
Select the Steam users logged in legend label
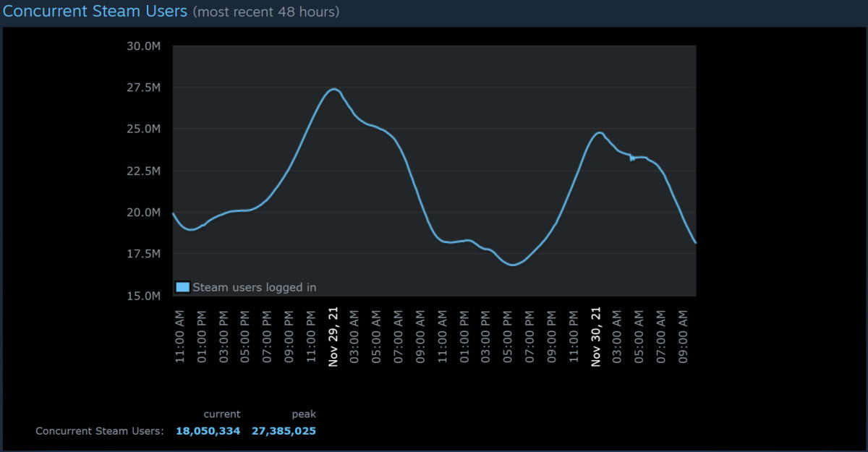254,287
